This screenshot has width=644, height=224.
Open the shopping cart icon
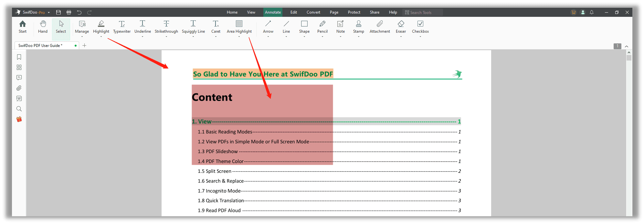click(574, 12)
